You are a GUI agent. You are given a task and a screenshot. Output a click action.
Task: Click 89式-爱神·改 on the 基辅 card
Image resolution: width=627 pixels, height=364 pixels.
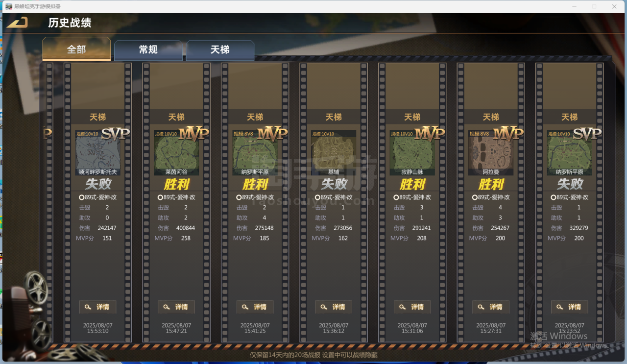(x=334, y=197)
